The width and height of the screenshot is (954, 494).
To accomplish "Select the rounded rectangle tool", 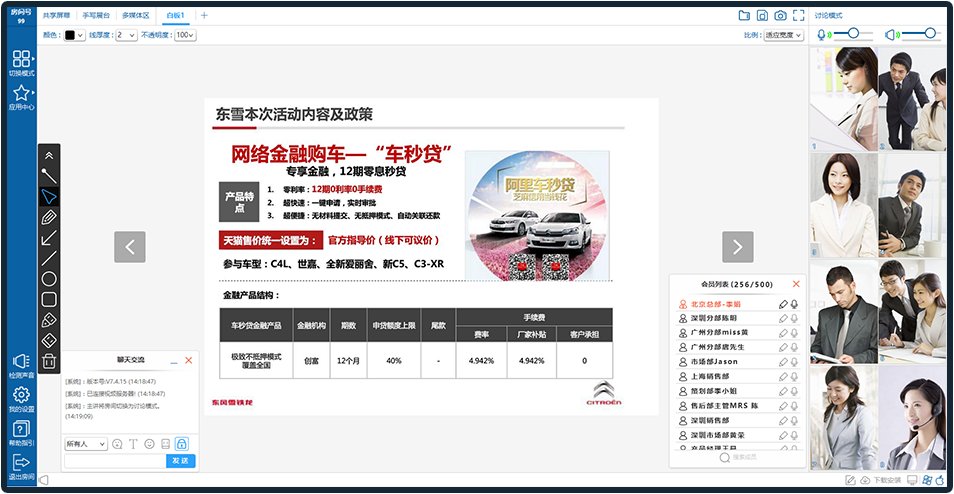I will click(49, 299).
